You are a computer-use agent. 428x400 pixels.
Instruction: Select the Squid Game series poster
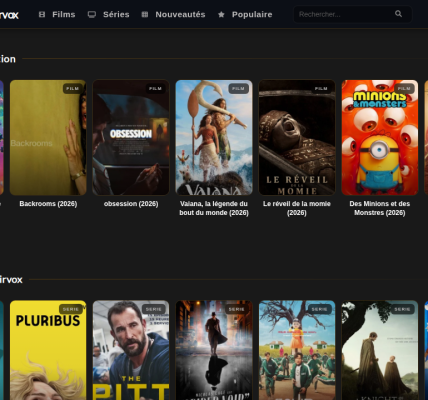(x=297, y=350)
